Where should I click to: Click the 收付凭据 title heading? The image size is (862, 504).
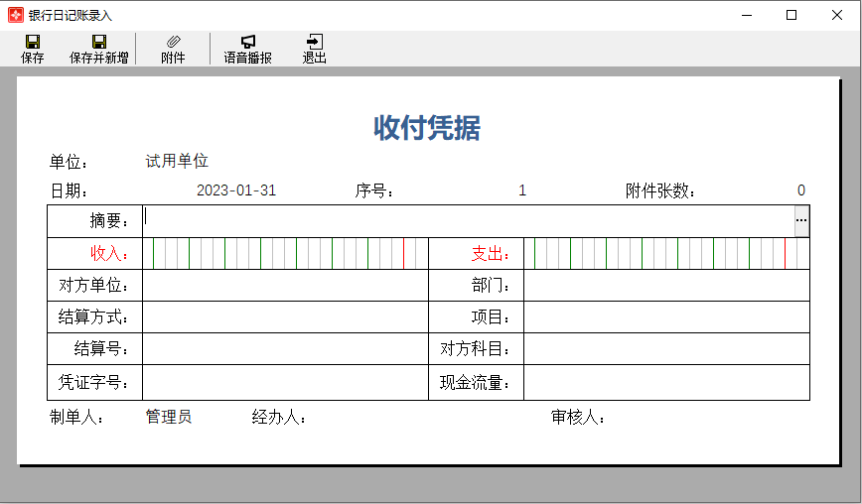427,128
